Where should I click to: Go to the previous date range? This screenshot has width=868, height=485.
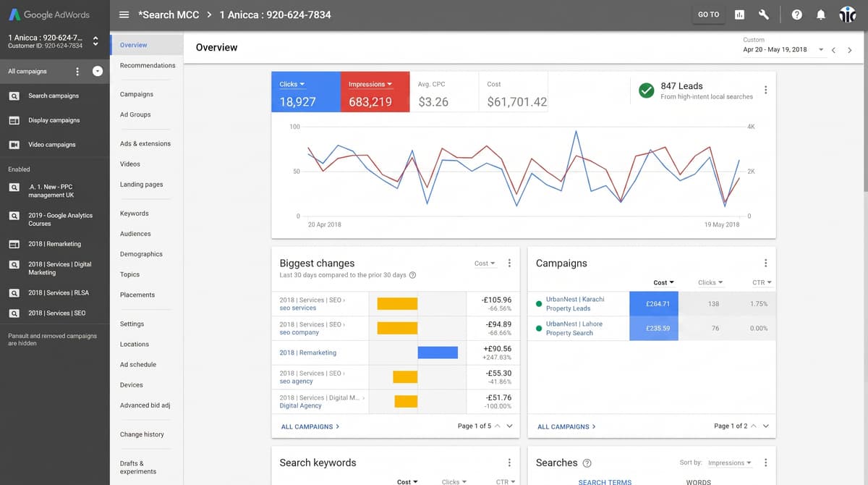(x=833, y=50)
